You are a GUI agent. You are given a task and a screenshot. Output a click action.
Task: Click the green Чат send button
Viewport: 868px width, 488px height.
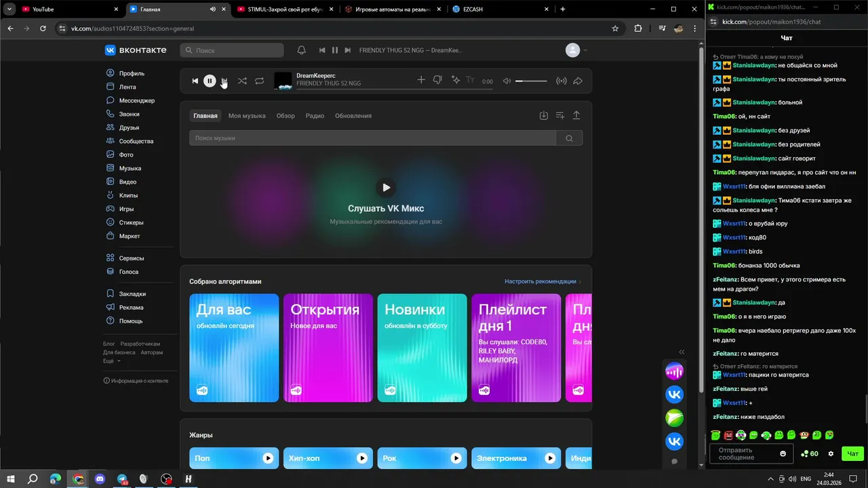(852, 453)
